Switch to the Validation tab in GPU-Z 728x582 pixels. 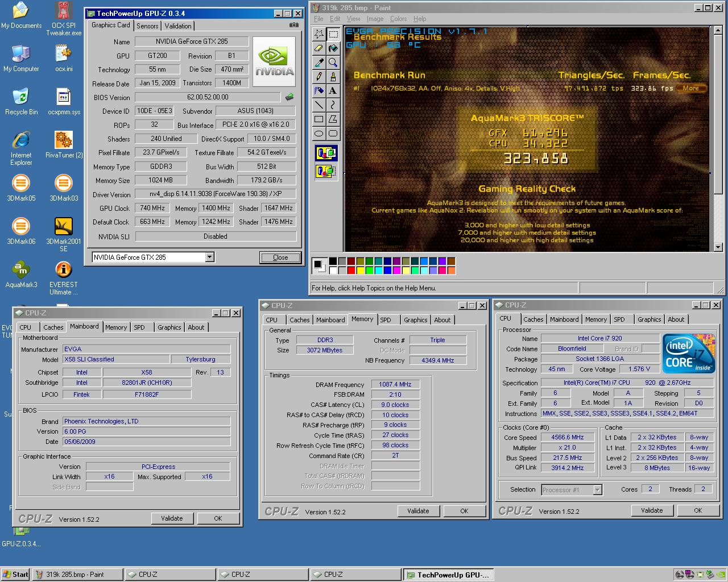pos(178,26)
